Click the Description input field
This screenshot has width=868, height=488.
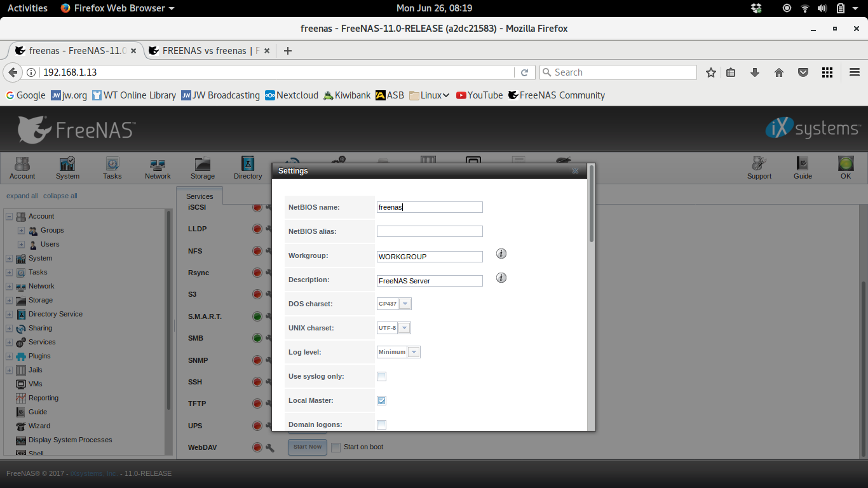(x=430, y=281)
